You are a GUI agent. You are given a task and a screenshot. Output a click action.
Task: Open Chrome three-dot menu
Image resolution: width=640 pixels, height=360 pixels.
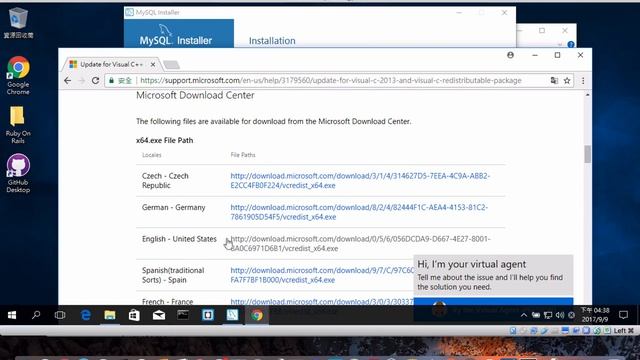(583, 80)
